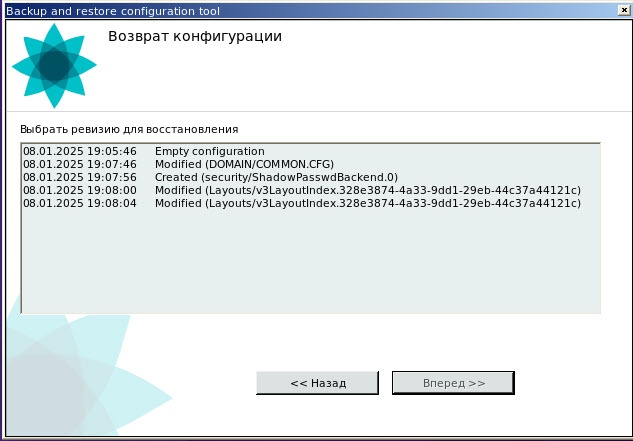Click the teal flower logo in the header

(x=54, y=66)
